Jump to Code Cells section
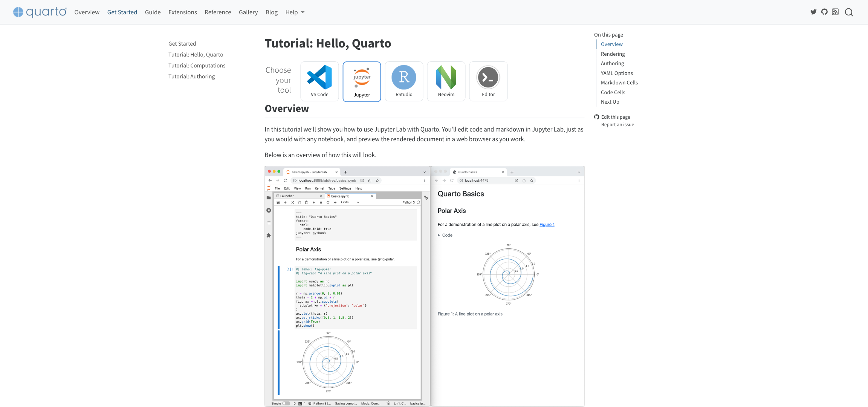 [x=613, y=92]
